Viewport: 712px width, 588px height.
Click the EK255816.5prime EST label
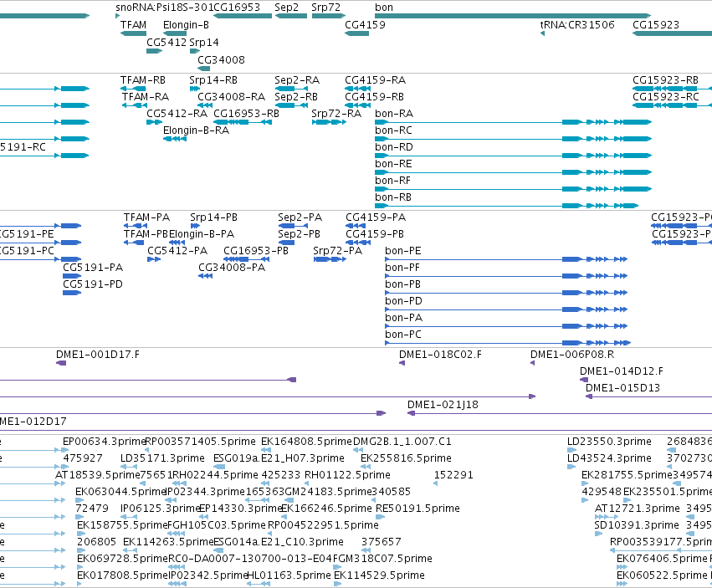tap(406, 458)
